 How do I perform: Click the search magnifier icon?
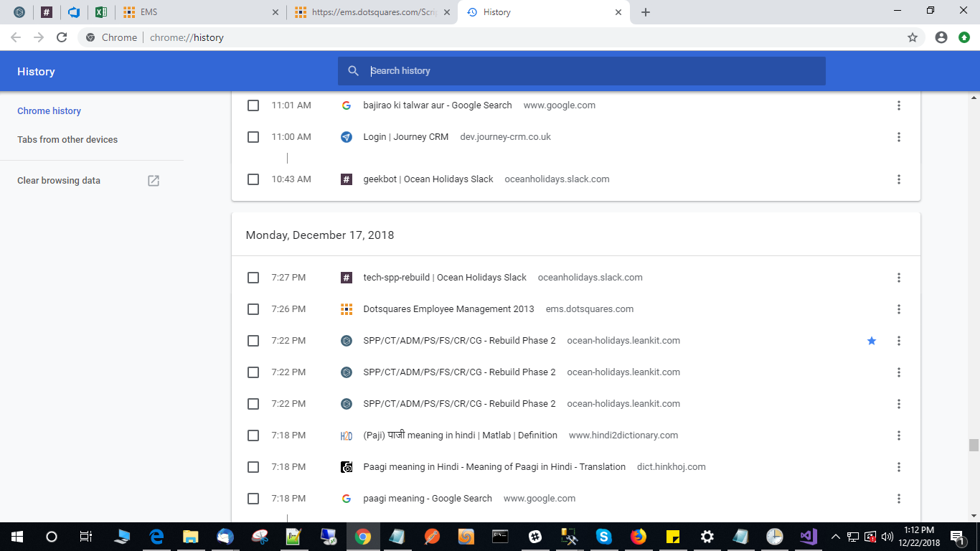tap(353, 71)
